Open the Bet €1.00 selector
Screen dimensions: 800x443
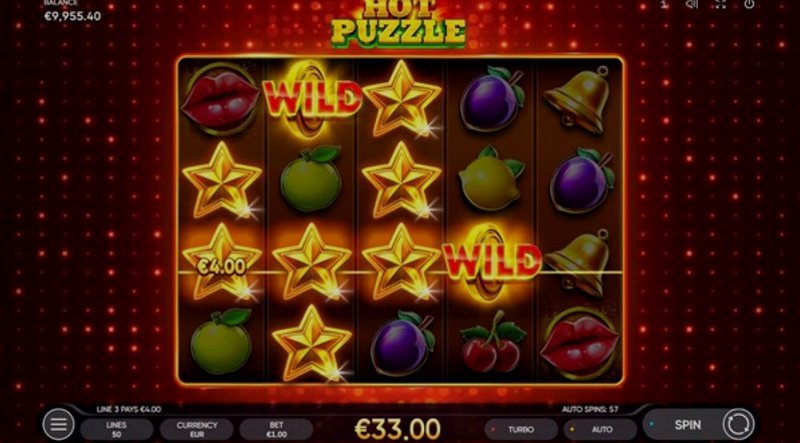276,429
